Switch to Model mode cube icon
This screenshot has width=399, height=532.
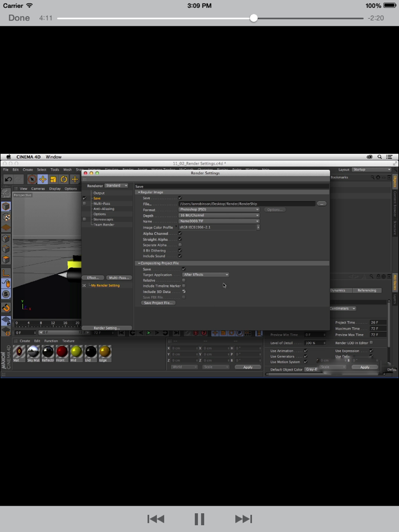click(x=6, y=206)
